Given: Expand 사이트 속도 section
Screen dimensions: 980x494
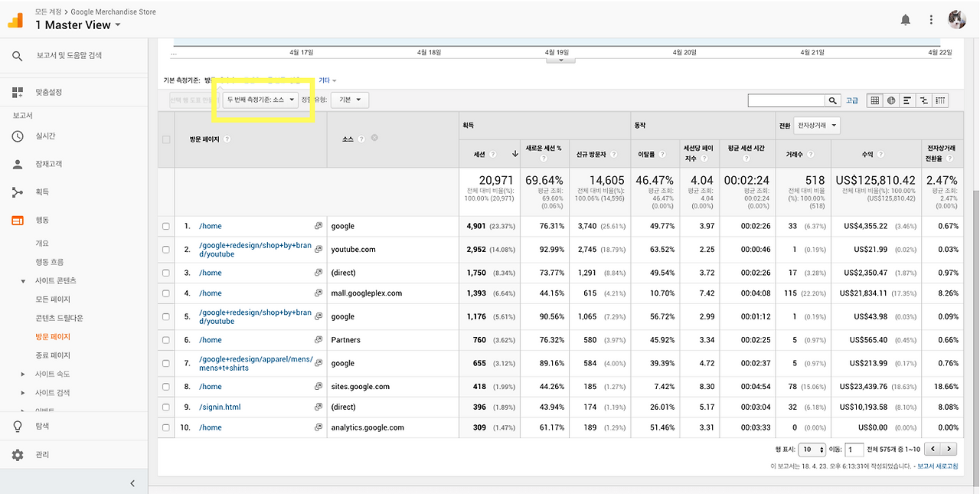Looking at the screenshot, I should click(x=23, y=375).
